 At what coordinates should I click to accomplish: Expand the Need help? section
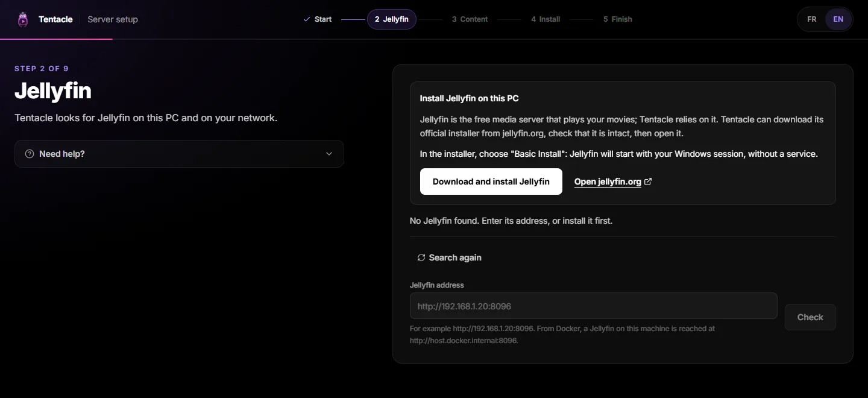179,154
